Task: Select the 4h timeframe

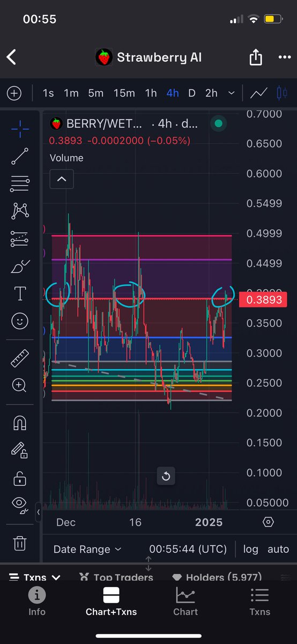Action: pyautogui.click(x=173, y=93)
